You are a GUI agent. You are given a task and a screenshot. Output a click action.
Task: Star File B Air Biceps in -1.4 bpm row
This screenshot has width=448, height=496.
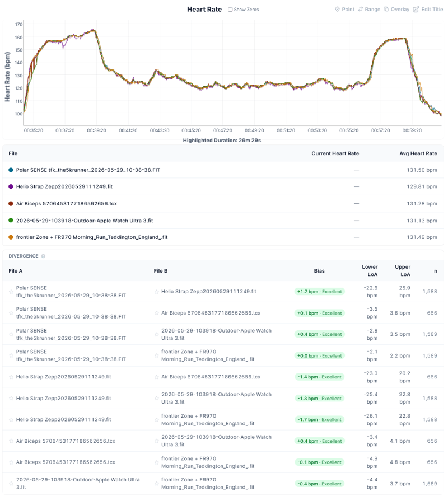157,377
